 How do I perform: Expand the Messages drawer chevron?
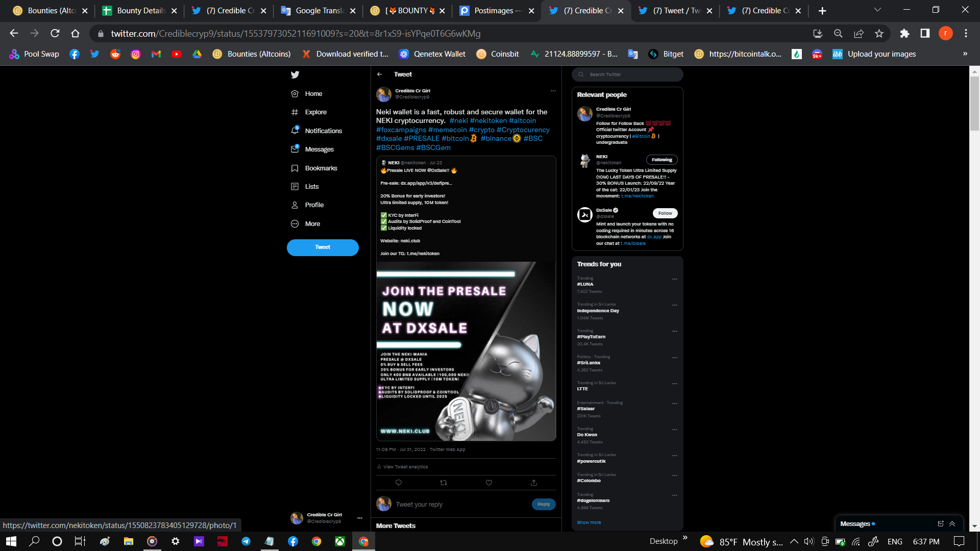[952, 524]
